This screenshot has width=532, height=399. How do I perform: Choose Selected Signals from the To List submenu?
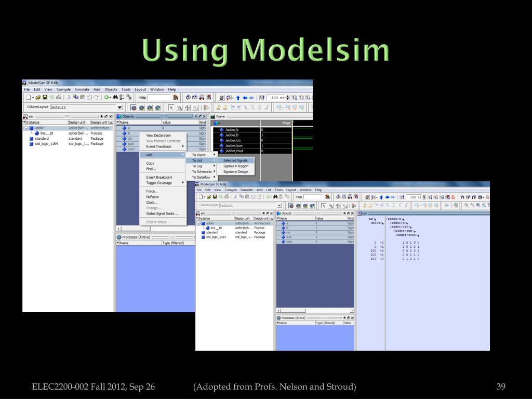coord(235,161)
